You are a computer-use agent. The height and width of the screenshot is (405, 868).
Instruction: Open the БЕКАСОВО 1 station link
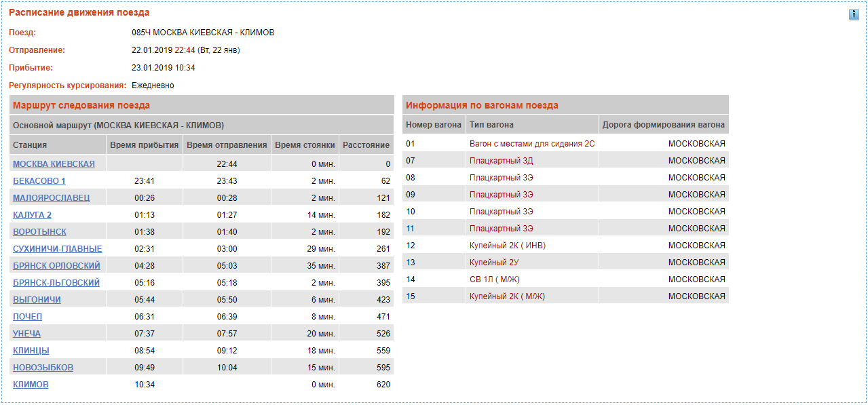(x=39, y=181)
